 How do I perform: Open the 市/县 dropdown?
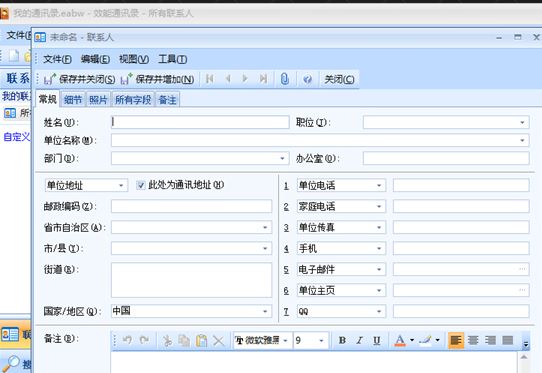(x=265, y=249)
